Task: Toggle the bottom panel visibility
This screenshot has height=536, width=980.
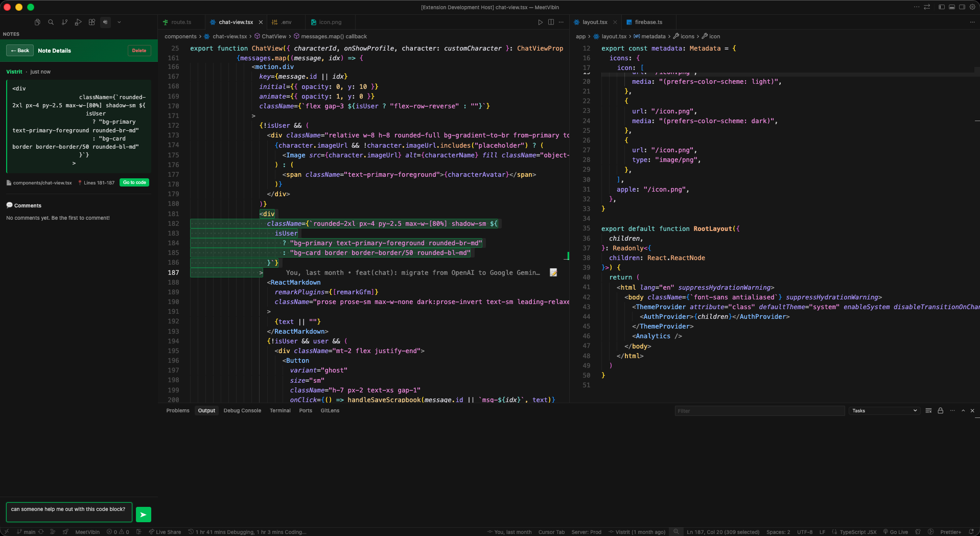Action: pyautogui.click(x=951, y=7)
